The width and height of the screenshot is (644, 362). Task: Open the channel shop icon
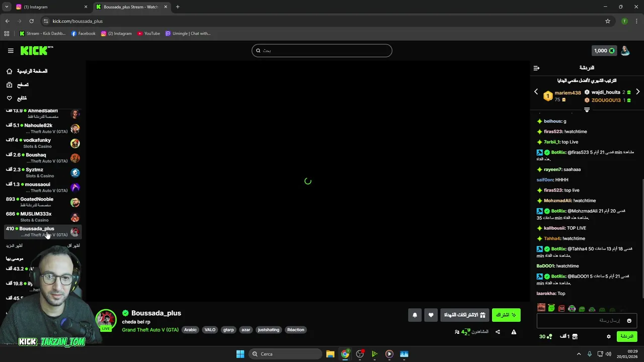(x=575, y=336)
